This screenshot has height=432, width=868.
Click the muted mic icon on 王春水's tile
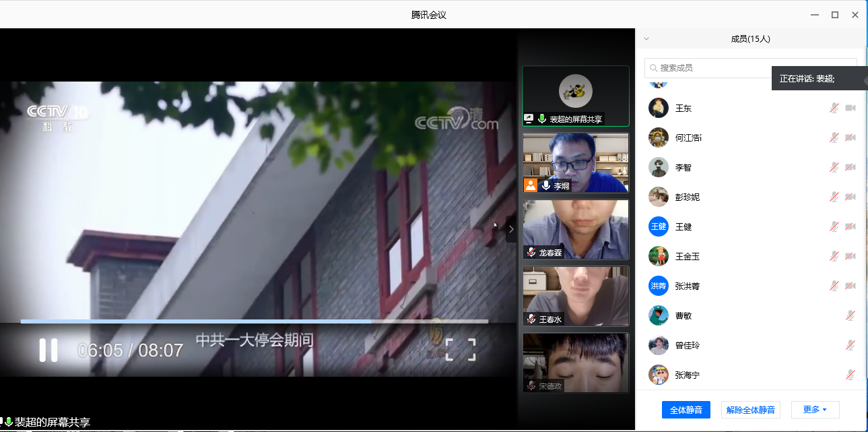pyautogui.click(x=531, y=319)
